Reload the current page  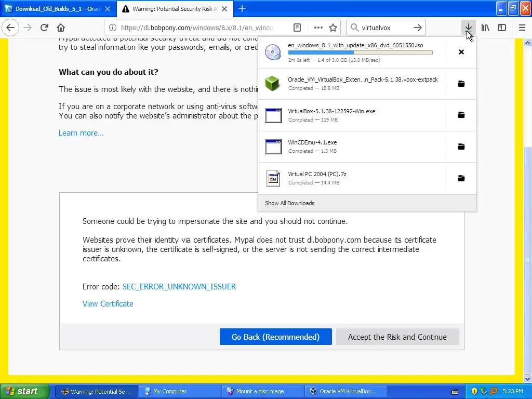pos(45,28)
